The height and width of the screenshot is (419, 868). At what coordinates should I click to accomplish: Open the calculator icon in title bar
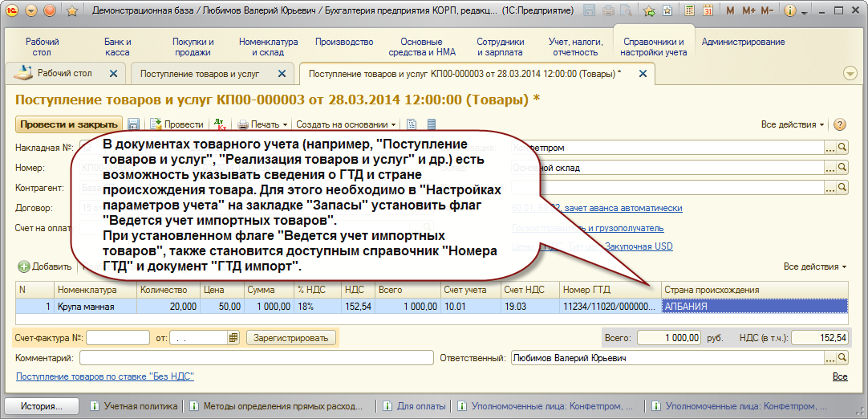[x=689, y=10]
